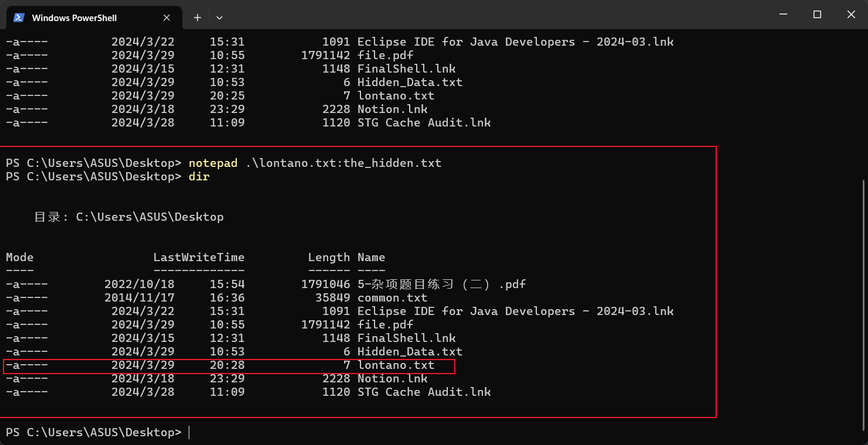Click the yellow dir command text

(x=199, y=176)
